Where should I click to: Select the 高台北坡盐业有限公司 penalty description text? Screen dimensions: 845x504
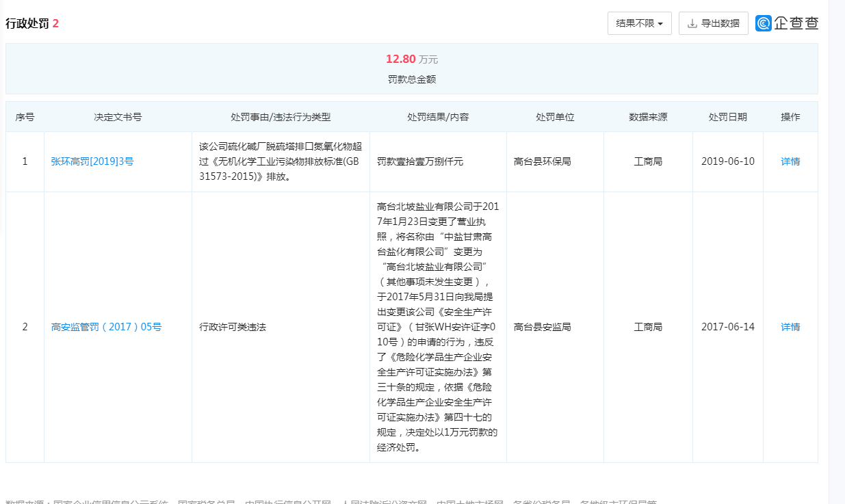pos(438,327)
